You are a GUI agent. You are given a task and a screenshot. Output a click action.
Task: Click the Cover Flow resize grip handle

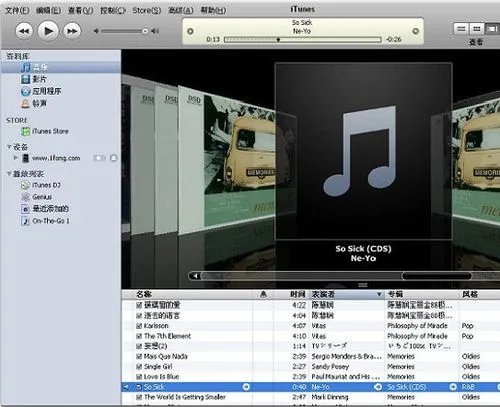(x=363, y=285)
